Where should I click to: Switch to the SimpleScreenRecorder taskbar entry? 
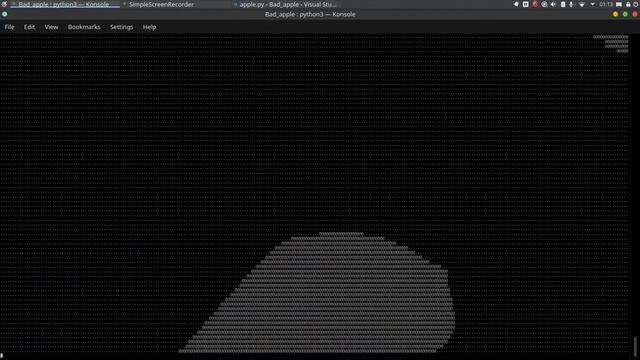tap(161, 4)
